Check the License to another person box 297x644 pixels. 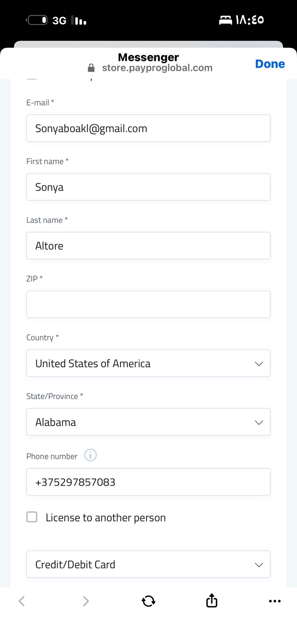(32, 517)
